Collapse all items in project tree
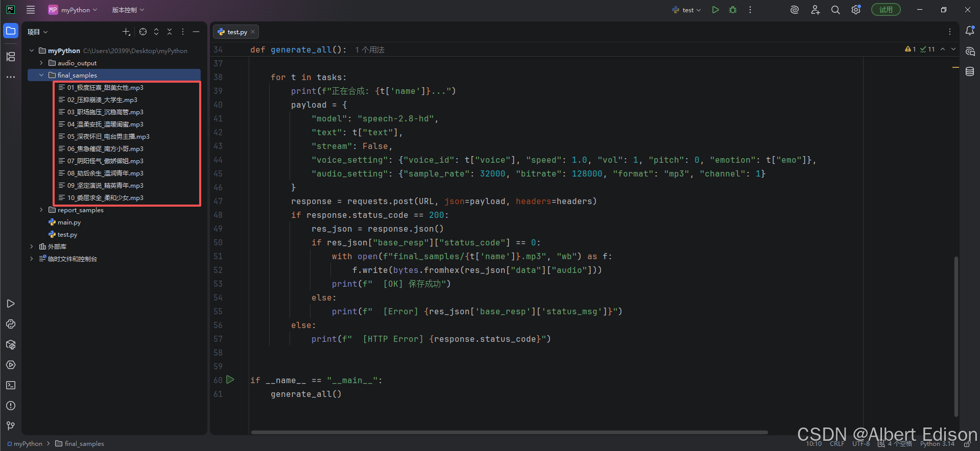Viewport: 980px width, 451px height. (170, 32)
